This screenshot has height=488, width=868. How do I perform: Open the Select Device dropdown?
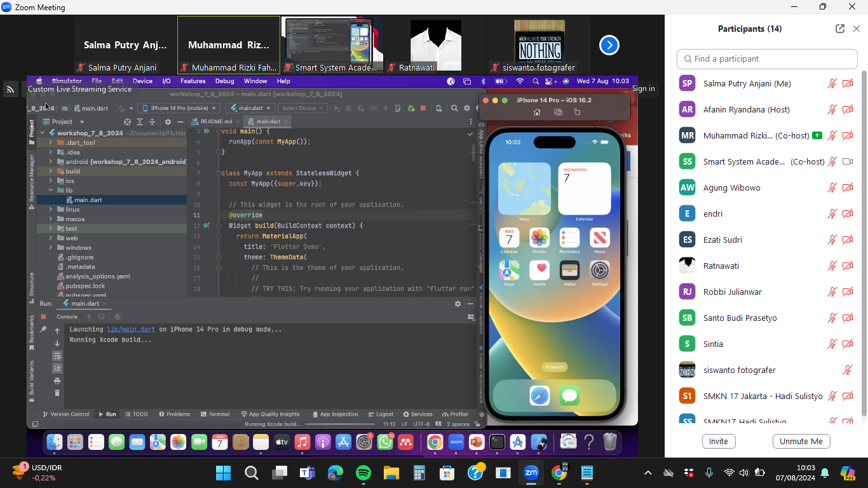302,108
